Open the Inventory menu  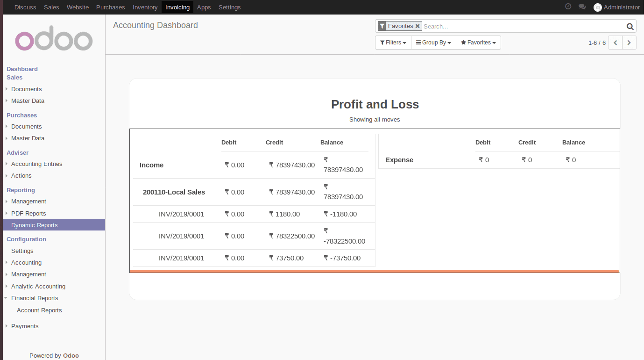pyautogui.click(x=145, y=7)
